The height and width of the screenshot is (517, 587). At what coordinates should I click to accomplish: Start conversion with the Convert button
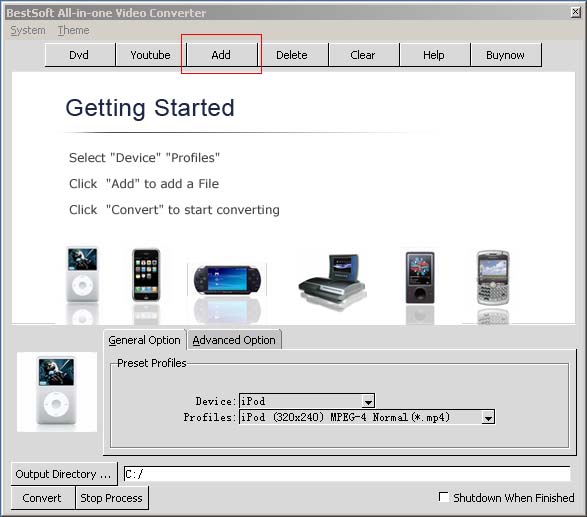[x=42, y=498]
